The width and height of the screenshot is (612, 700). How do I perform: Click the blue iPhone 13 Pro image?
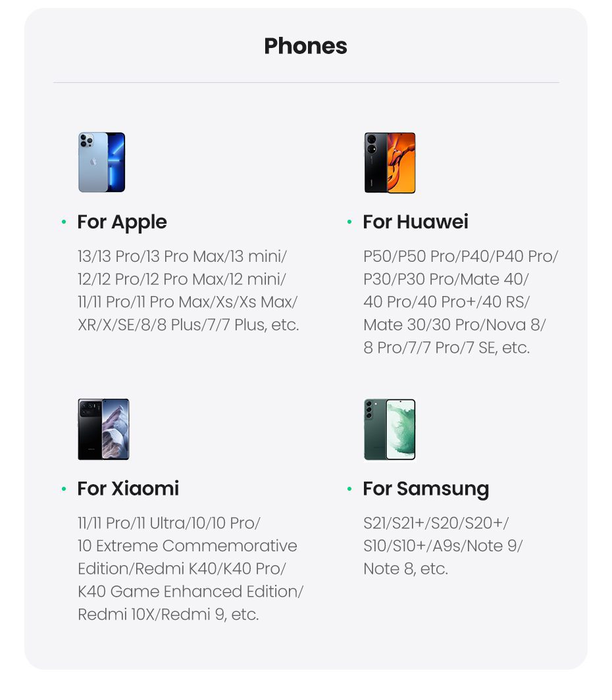(x=101, y=162)
